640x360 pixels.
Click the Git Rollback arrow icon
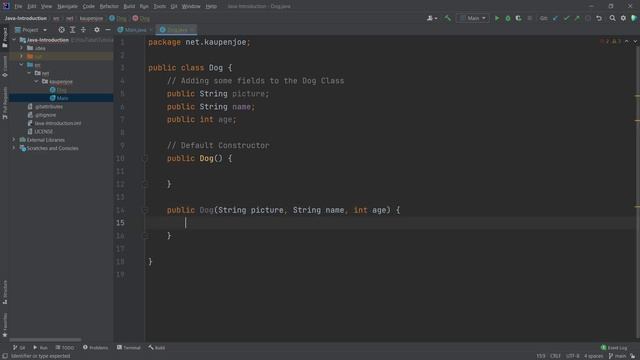coord(599,18)
